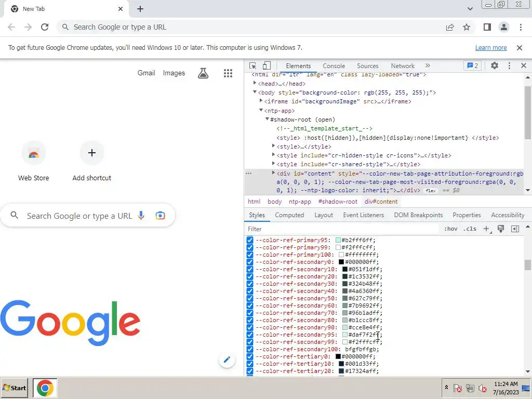532x399 pixels.
Task: Open DevTools three-dot customize menu
Action: (509, 65)
